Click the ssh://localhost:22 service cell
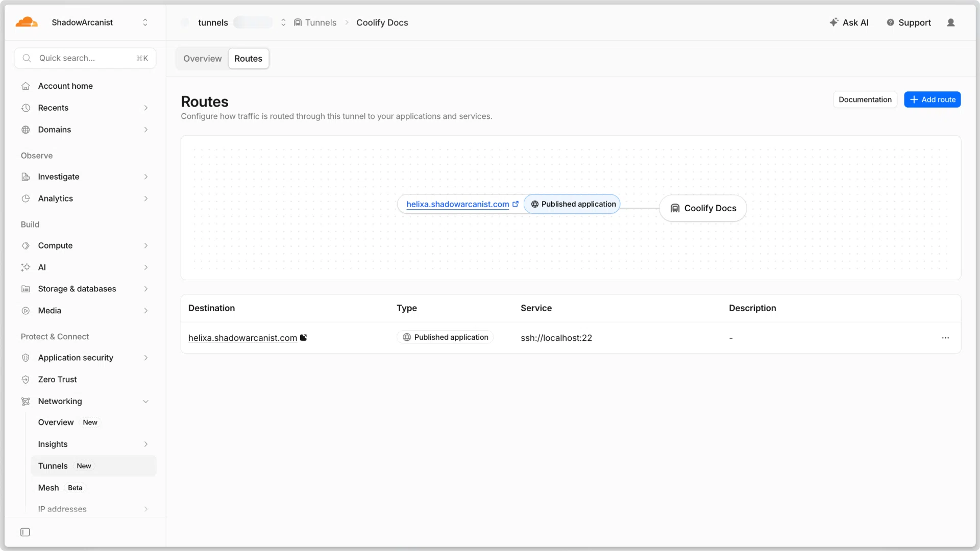Viewport: 980px width, 551px height. click(x=556, y=338)
